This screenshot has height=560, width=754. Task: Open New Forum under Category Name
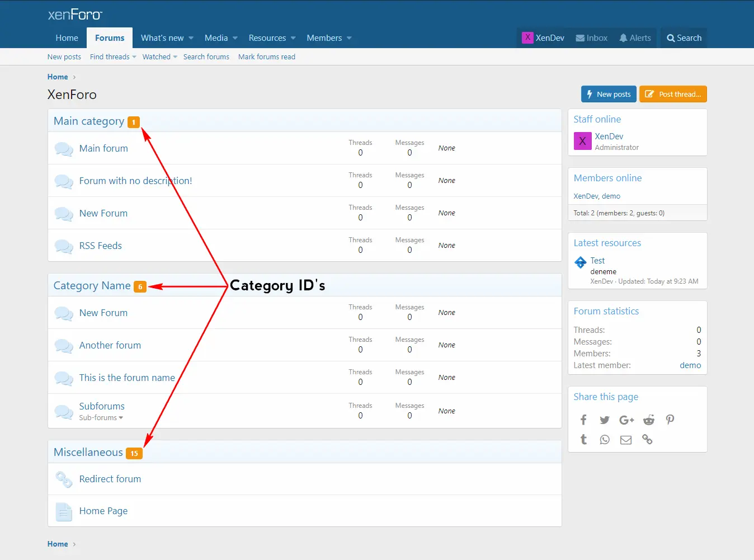pyautogui.click(x=103, y=313)
